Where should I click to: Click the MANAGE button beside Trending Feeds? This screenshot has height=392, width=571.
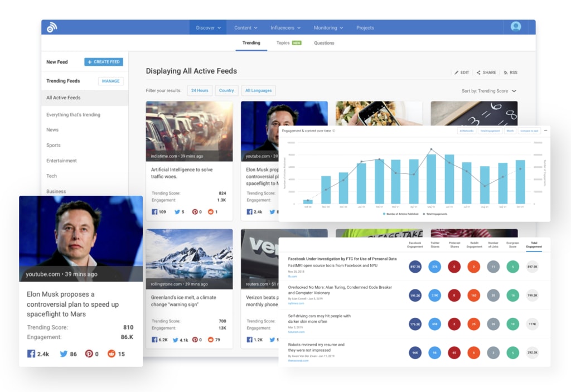110,81
